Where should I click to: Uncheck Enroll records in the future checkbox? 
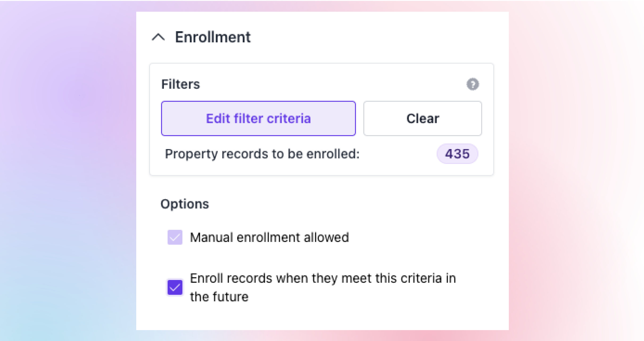pyautogui.click(x=175, y=287)
